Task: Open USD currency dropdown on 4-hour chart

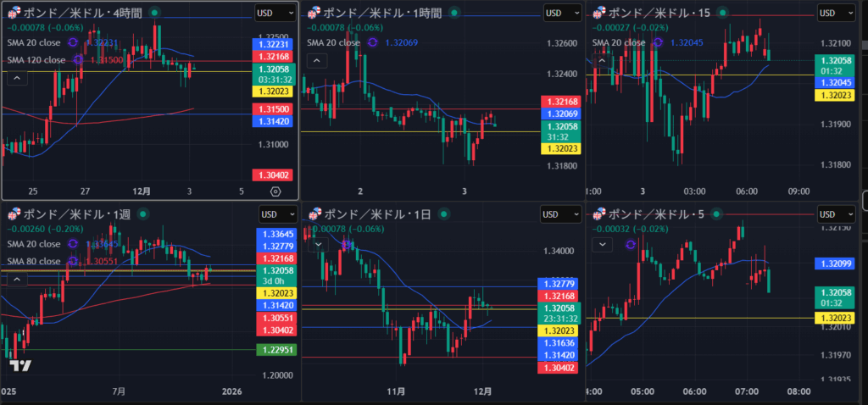Action: 275,13
